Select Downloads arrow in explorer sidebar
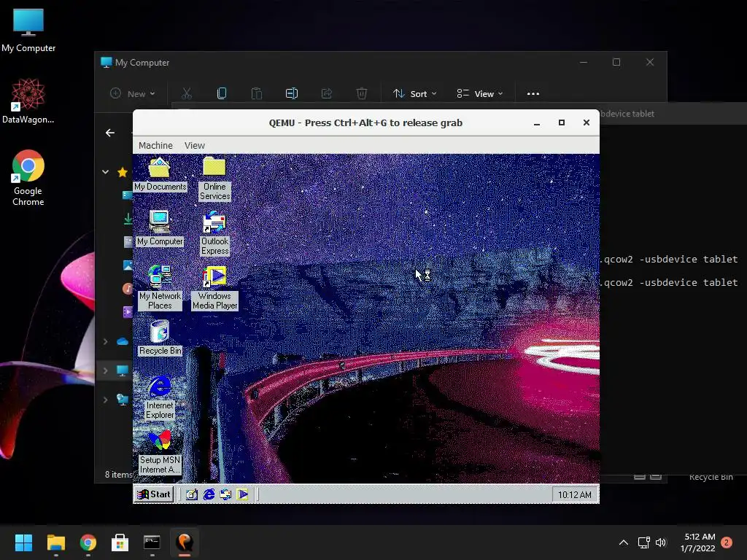Screen dimensions: 747x560 click(x=128, y=219)
